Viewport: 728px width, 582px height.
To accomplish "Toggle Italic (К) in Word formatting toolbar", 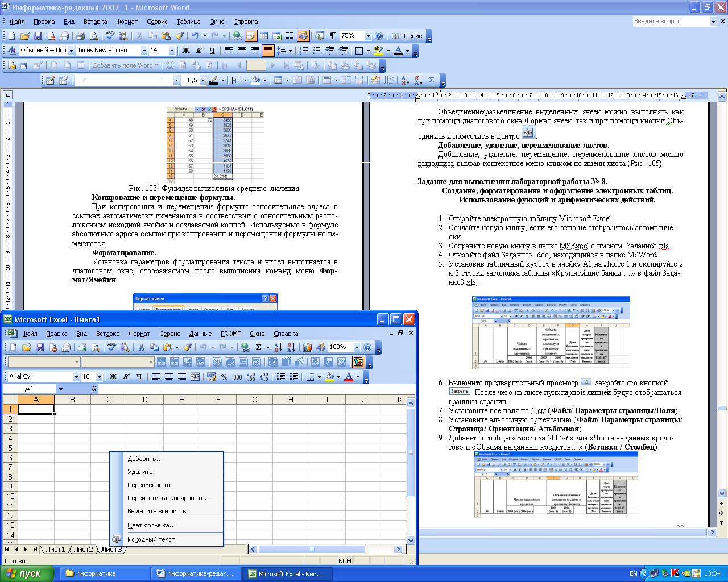I will 199,51.
